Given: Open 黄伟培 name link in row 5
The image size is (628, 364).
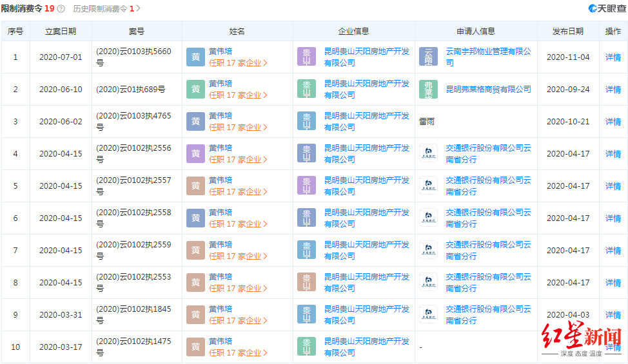Looking at the screenshot, I should (221, 180).
